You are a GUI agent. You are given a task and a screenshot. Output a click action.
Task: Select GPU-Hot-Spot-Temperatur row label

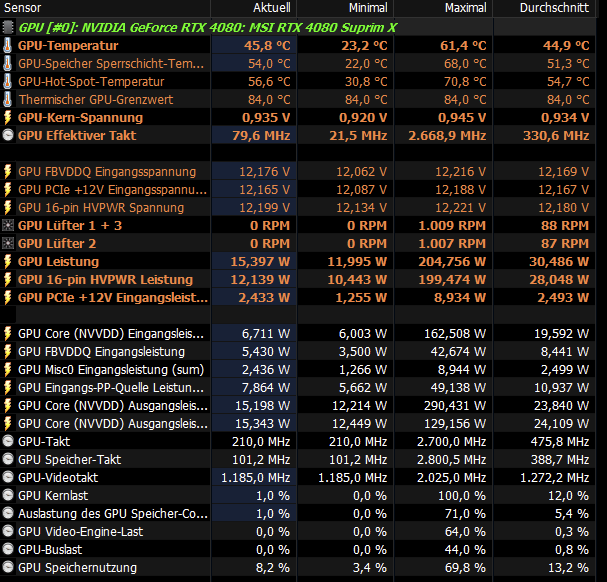point(91,81)
